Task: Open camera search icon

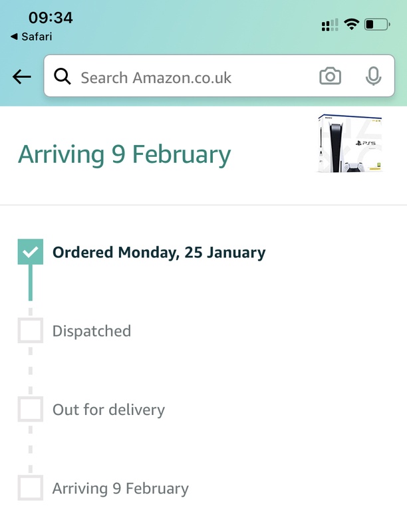Action: (x=330, y=77)
